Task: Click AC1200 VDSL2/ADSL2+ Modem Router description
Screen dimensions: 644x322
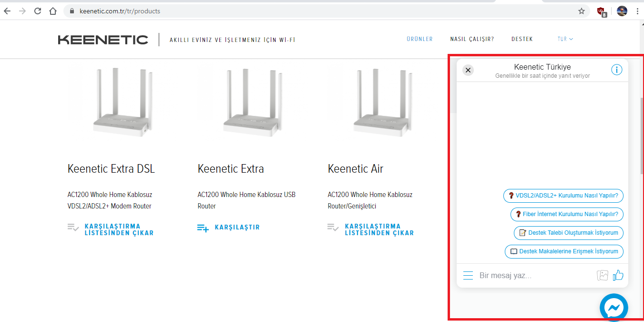Action: click(x=110, y=200)
